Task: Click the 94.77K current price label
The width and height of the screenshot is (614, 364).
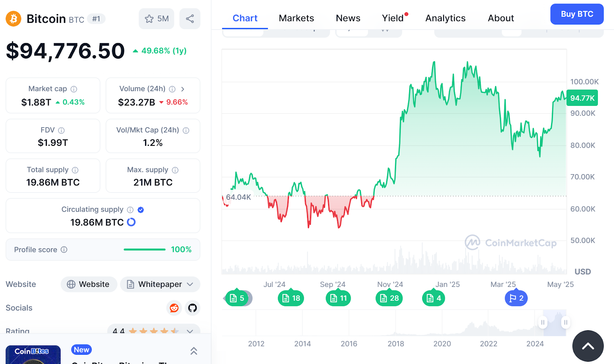Action: click(582, 98)
